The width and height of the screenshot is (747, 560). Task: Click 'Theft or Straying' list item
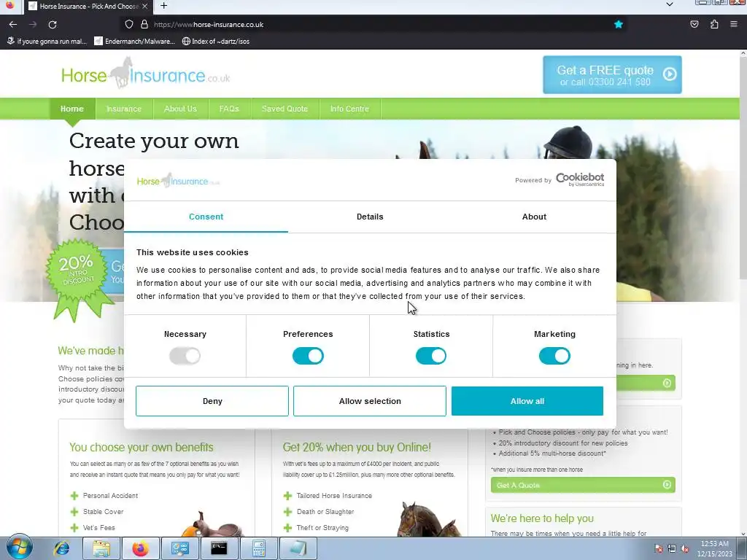tap(322, 528)
